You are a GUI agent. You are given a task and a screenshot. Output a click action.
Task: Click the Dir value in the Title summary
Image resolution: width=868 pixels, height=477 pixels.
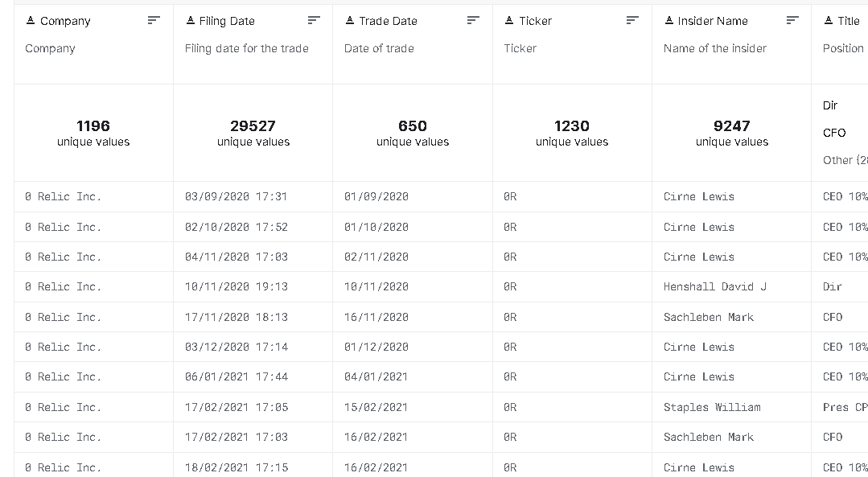point(829,105)
